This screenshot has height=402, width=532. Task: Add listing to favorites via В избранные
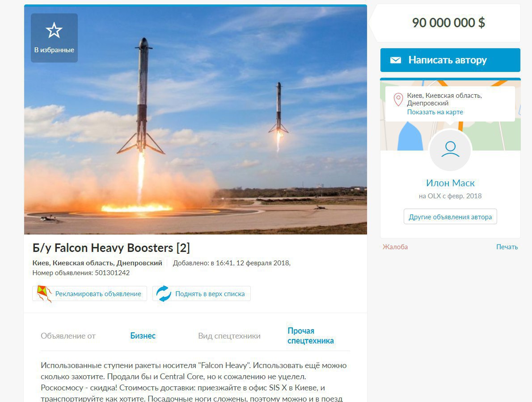54,38
